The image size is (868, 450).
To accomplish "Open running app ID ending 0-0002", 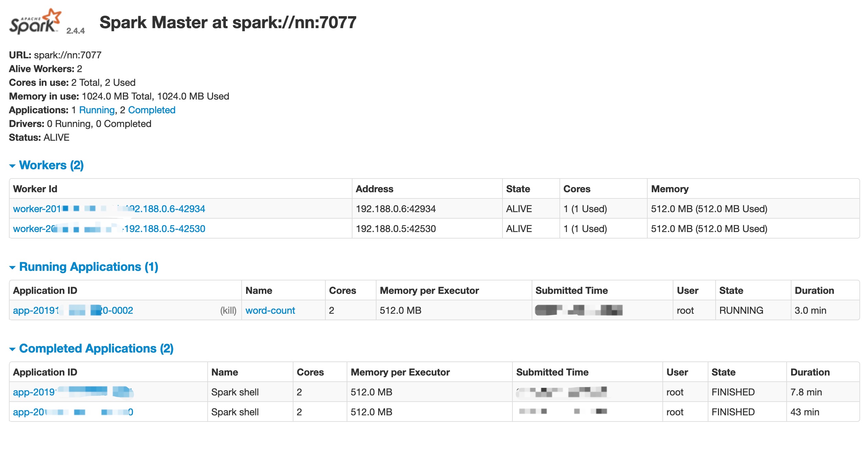I will click(x=73, y=310).
